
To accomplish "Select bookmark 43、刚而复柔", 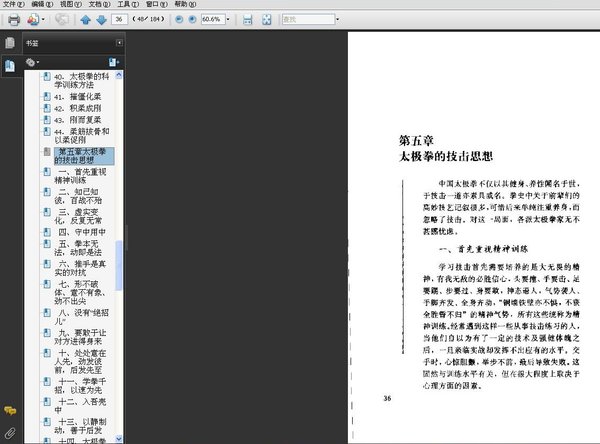I will coord(77,120).
